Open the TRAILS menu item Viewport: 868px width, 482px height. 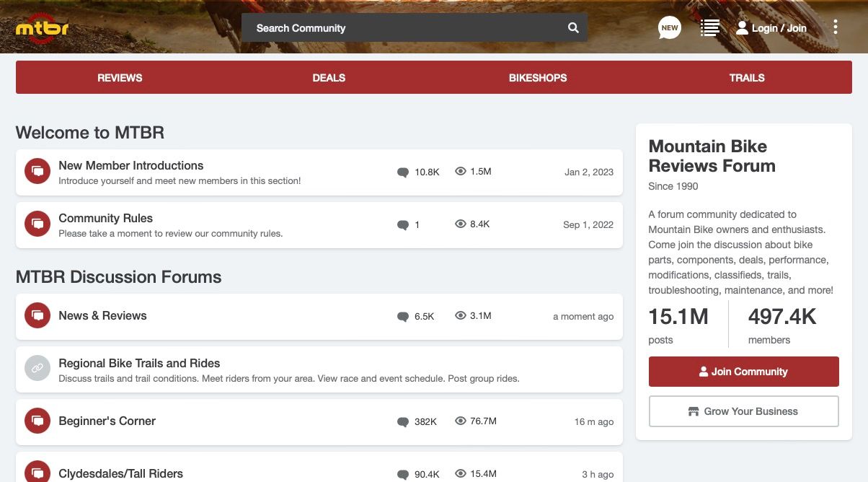(747, 77)
